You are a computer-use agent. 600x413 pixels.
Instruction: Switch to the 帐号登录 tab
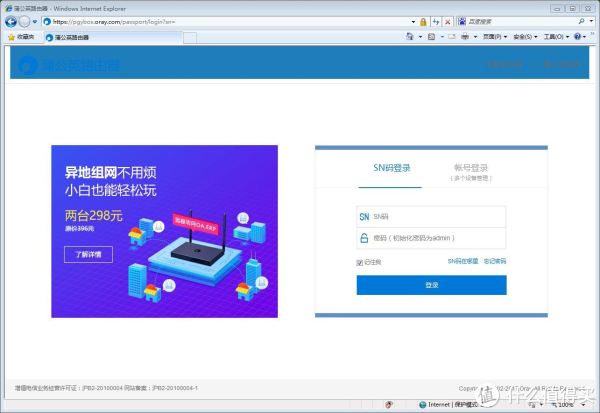(x=471, y=172)
